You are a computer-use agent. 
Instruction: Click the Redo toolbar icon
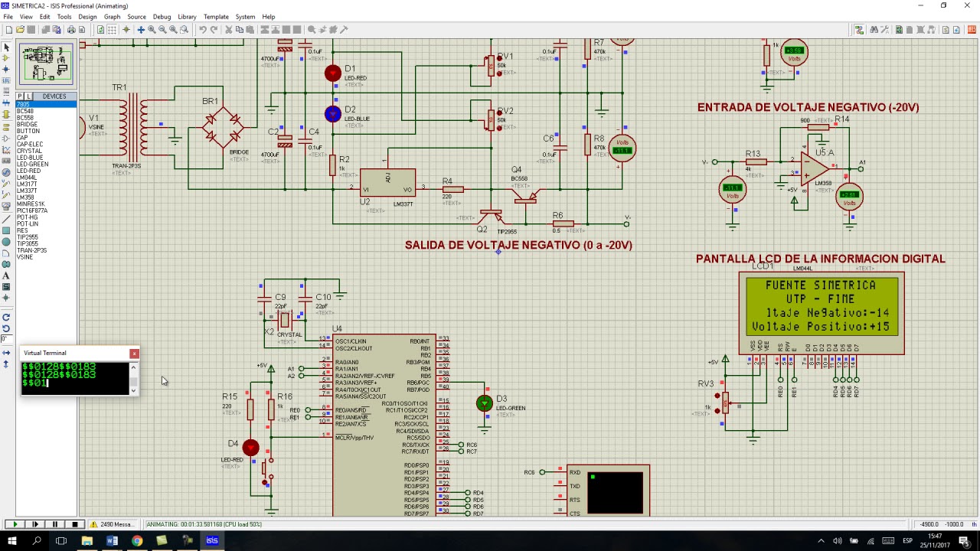tap(214, 30)
